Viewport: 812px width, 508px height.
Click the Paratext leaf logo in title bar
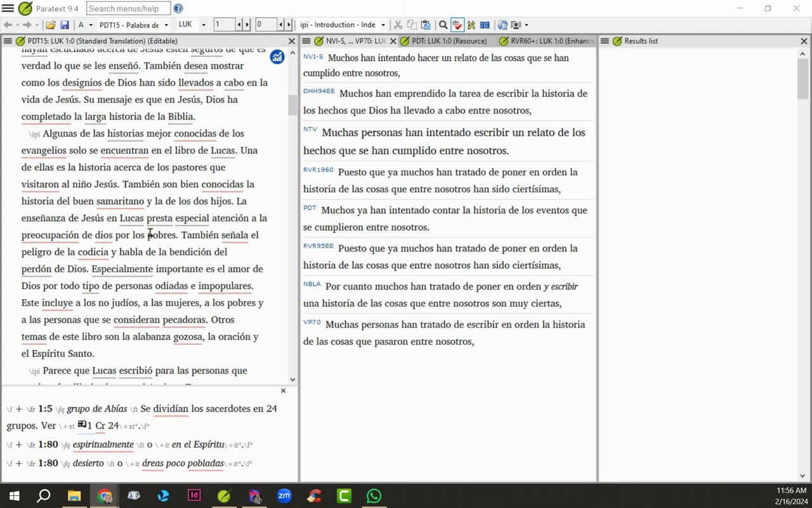pyautogui.click(x=25, y=8)
